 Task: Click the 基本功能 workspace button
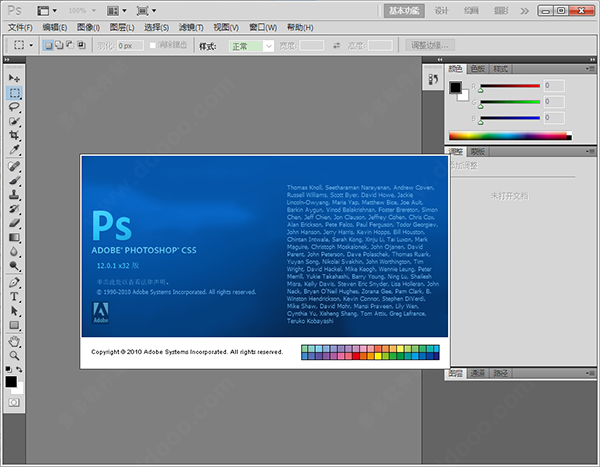click(404, 11)
